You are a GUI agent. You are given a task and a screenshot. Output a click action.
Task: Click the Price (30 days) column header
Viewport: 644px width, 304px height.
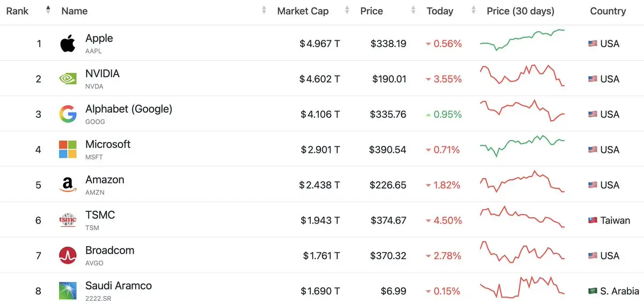(x=521, y=11)
